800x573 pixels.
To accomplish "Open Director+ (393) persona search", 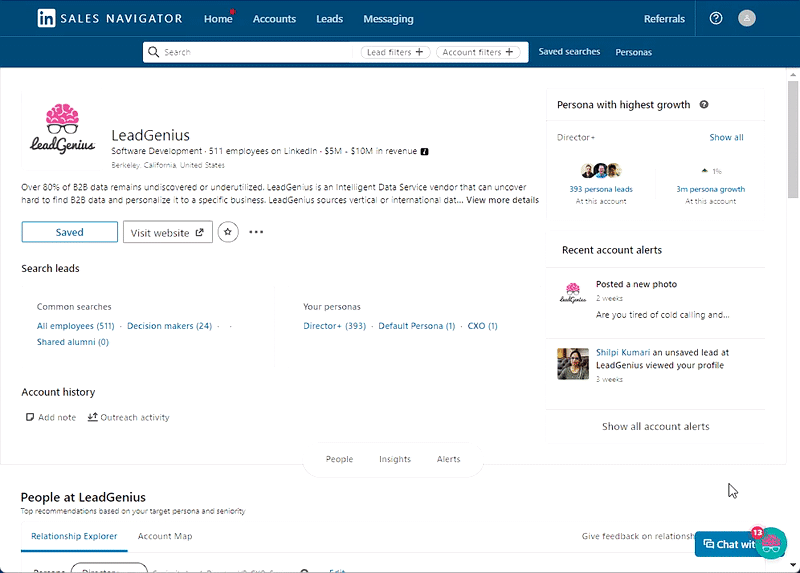I will coord(335,326).
